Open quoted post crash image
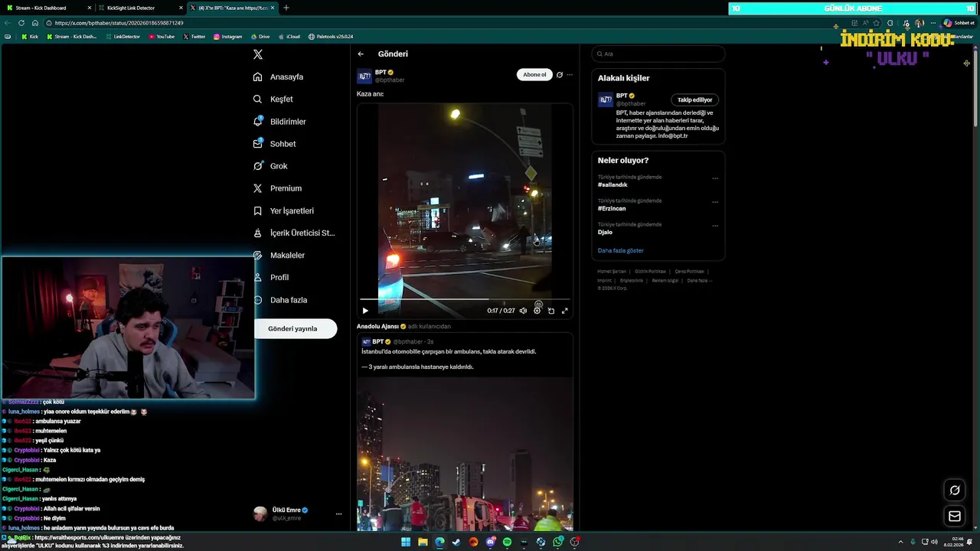The width and height of the screenshot is (980, 551). pos(465,453)
